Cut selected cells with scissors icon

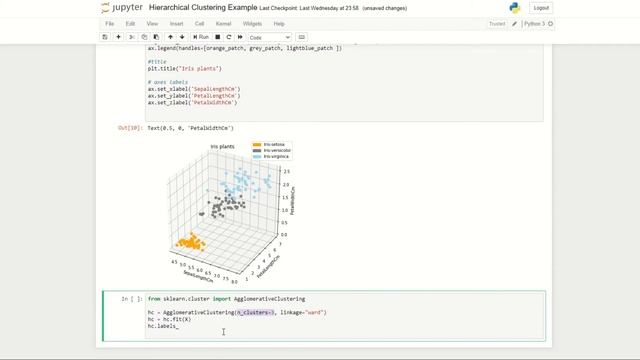[x=131, y=37]
